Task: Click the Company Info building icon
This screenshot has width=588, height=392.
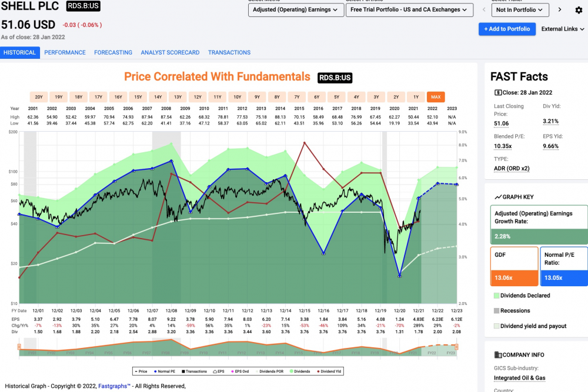Action: (x=498, y=354)
